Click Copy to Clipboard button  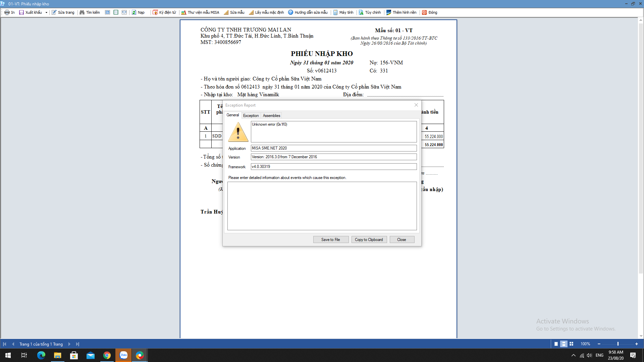click(369, 240)
